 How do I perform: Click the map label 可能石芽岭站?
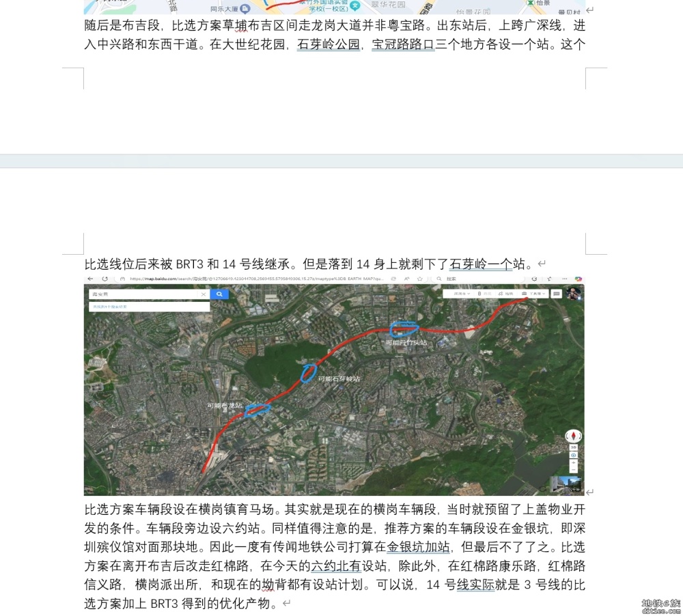click(x=339, y=378)
